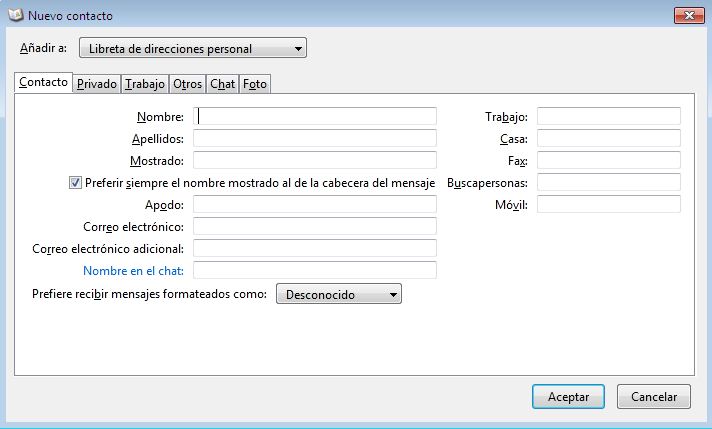The width and height of the screenshot is (712, 429).
Task: Expand the Desconocido message format dropdown
Action: coord(339,294)
